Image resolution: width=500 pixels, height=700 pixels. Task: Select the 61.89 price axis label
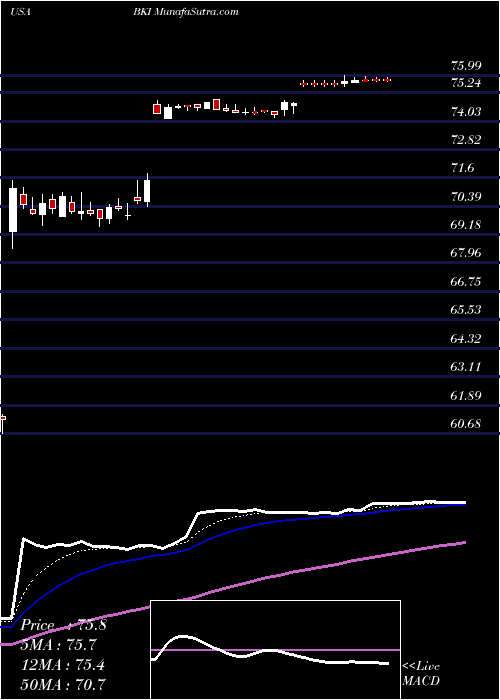[x=466, y=396]
